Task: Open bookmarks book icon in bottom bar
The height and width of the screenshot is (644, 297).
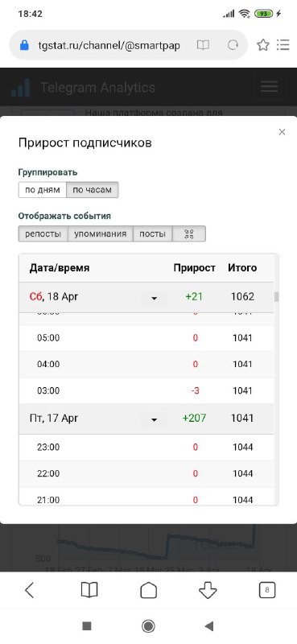Action: click(x=89, y=590)
